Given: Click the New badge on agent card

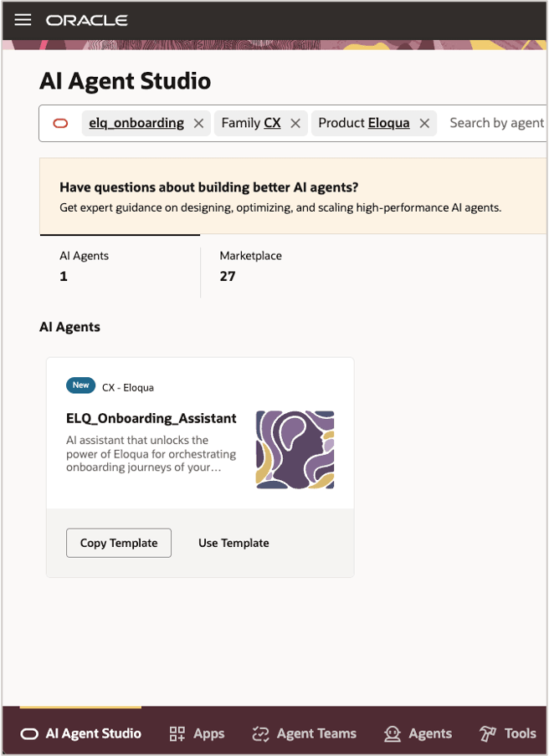Looking at the screenshot, I should pyautogui.click(x=80, y=386).
